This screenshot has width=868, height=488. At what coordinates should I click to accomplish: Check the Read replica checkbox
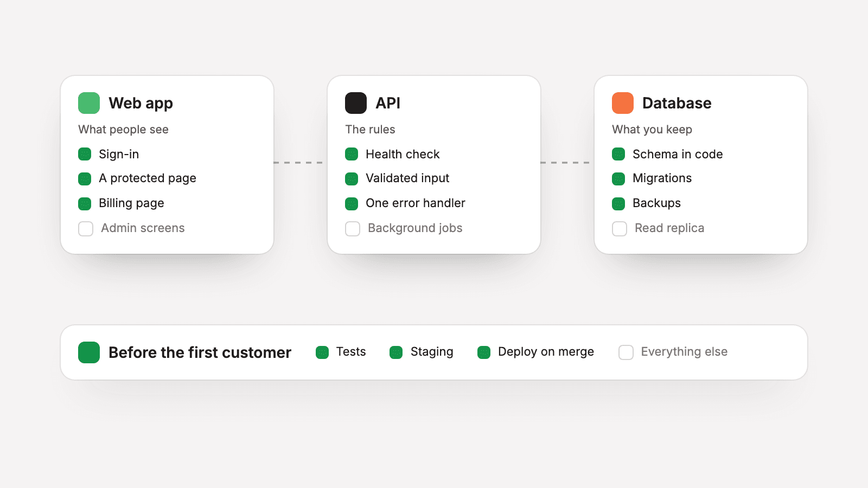point(620,228)
